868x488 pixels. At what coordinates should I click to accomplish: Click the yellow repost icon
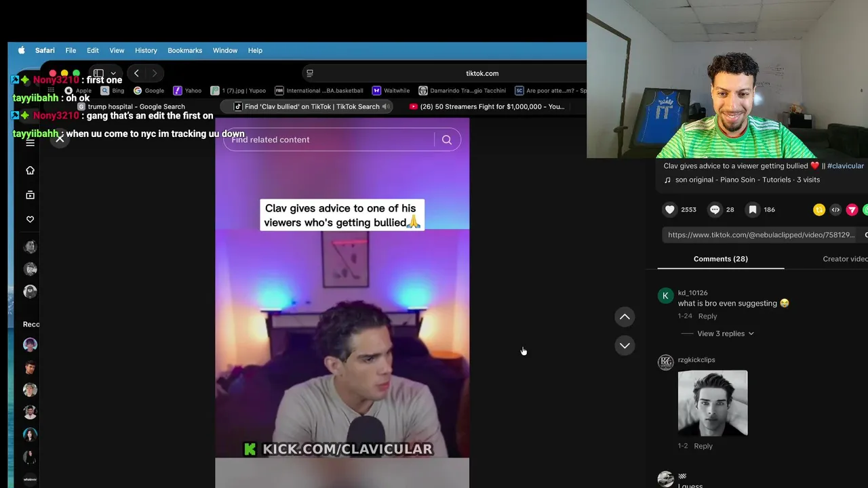[x=819, y=210]
